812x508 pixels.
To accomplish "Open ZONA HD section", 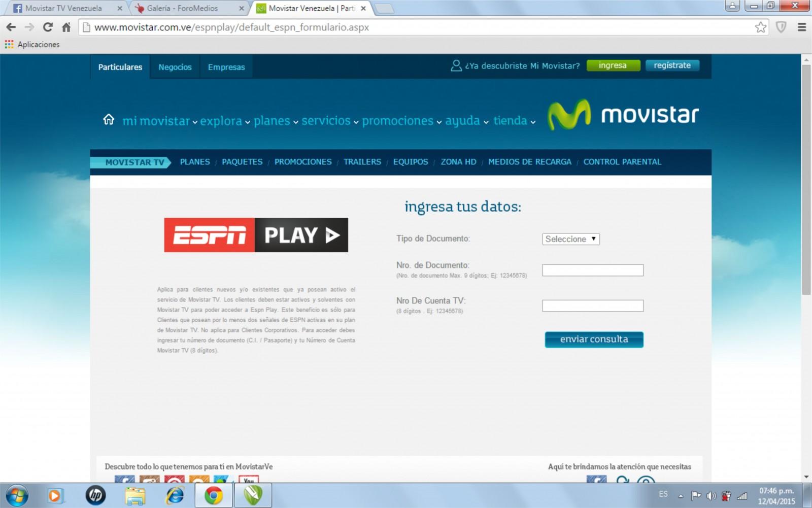I will (458, 162).
